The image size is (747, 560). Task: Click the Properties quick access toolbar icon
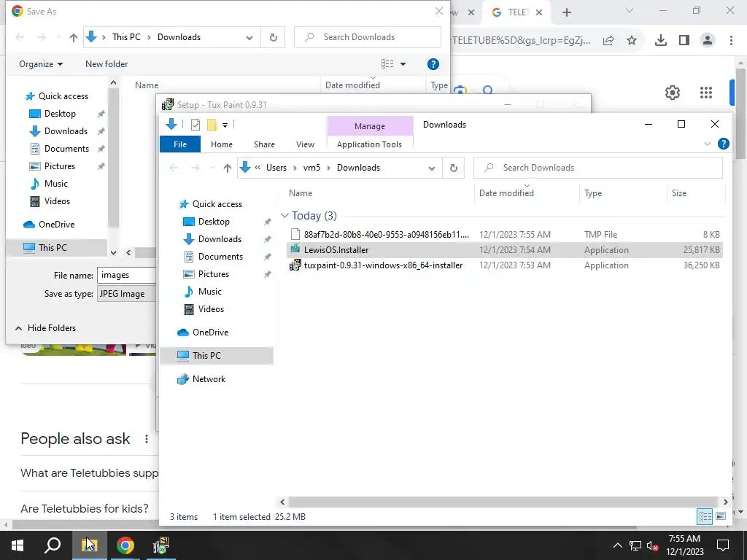pos(196,125)
